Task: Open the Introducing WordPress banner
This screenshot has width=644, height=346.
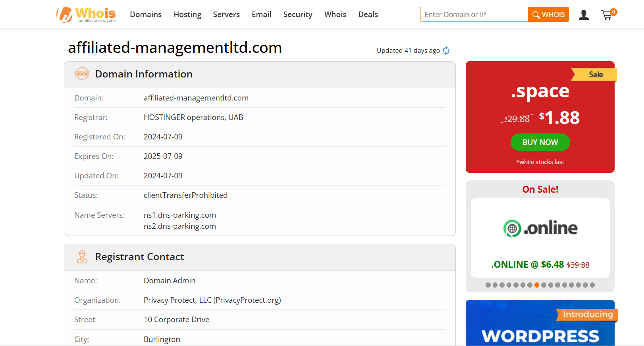Action: click(x=540, y=323)
